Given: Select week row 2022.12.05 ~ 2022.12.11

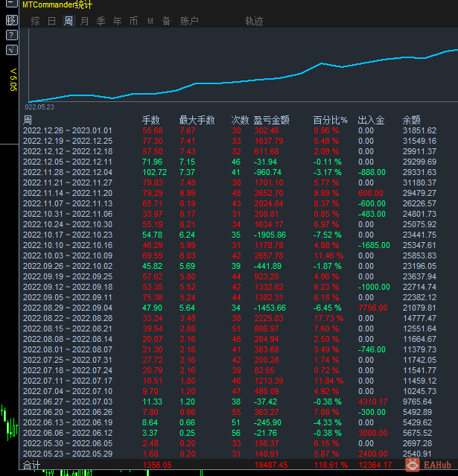Looking at the screenshot, I should coord(230,162).
